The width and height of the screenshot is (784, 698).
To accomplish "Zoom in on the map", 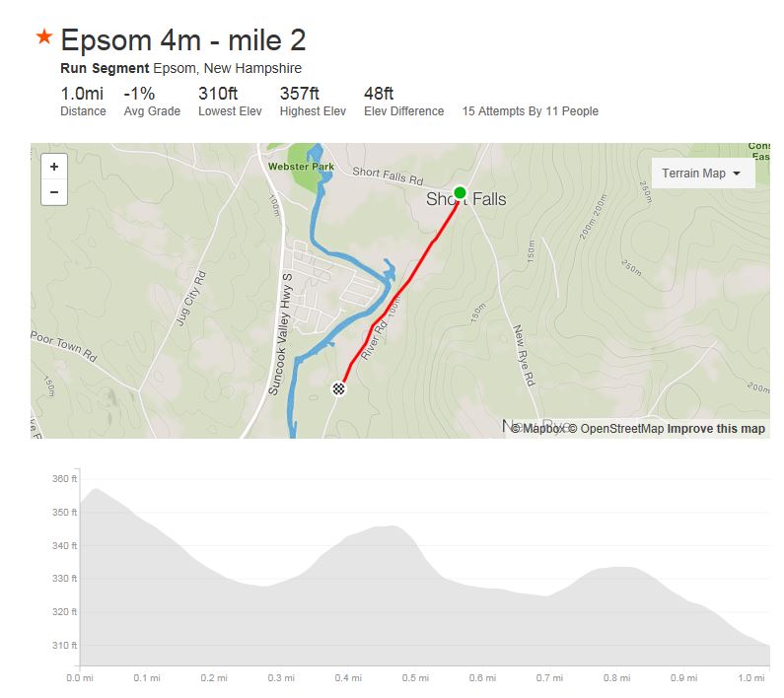I will (x=54, y=166).
